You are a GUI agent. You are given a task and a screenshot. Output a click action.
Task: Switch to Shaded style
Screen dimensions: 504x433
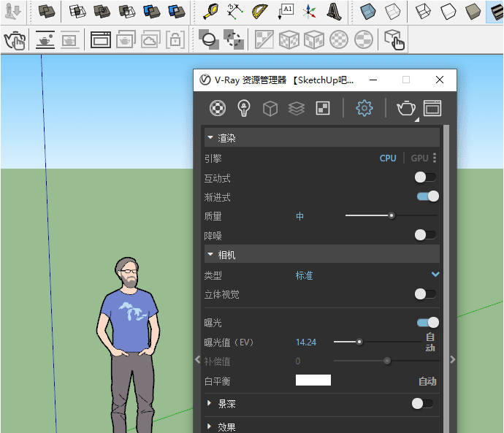473,12
